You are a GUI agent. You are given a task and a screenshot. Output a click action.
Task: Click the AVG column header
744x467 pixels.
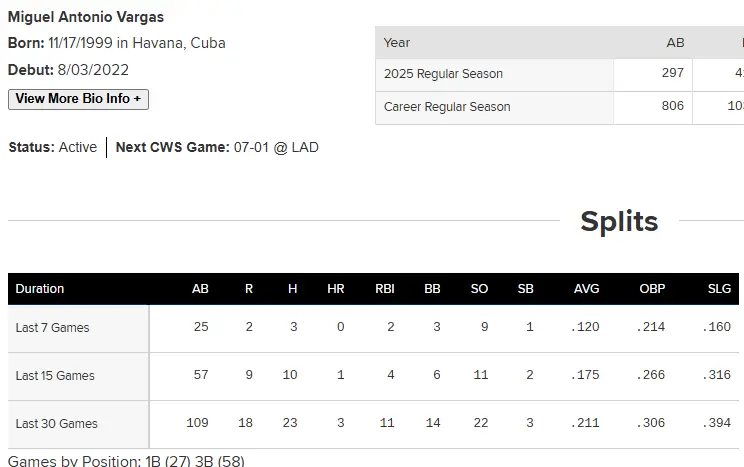pyautogui.click(x=587, y=289)
